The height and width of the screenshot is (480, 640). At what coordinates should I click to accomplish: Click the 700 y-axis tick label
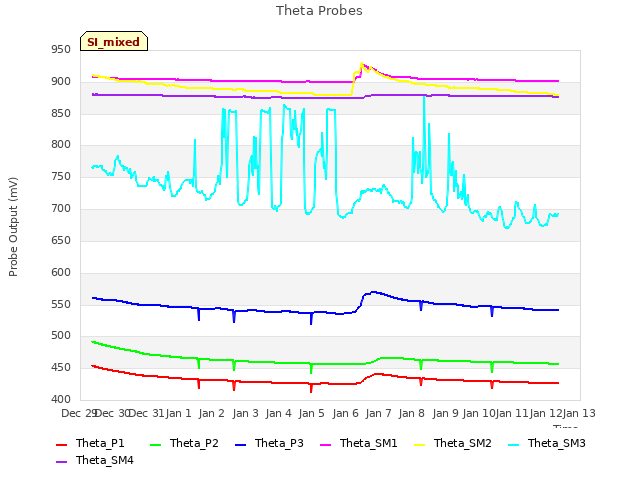(x=61, y=209)
